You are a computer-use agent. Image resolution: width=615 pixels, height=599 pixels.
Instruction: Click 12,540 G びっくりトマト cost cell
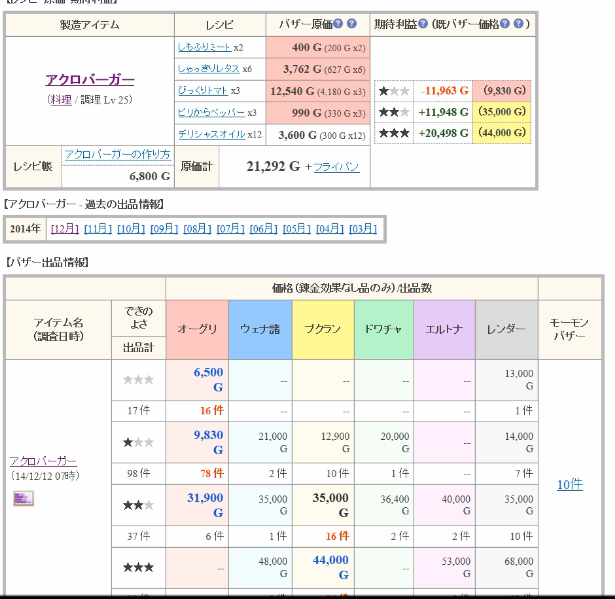tap(318, 91)
